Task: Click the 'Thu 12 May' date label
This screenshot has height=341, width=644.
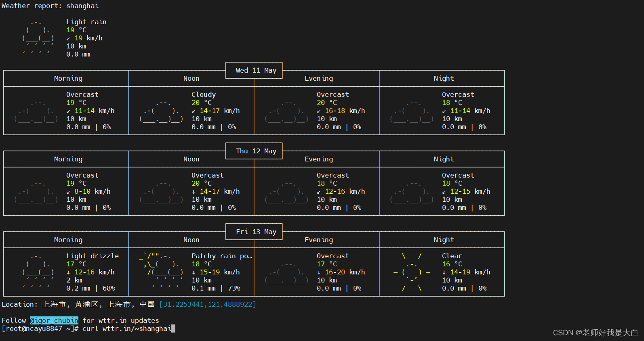Action: (x=256, y=151)
